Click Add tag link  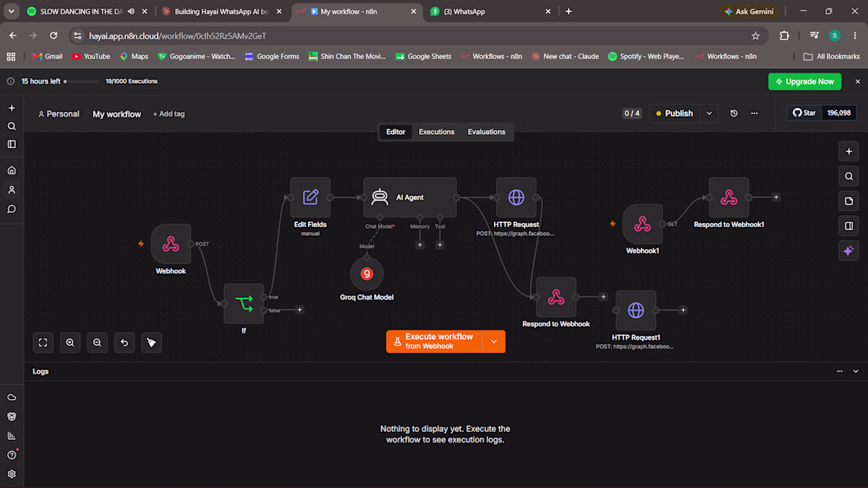click(169, 114)
